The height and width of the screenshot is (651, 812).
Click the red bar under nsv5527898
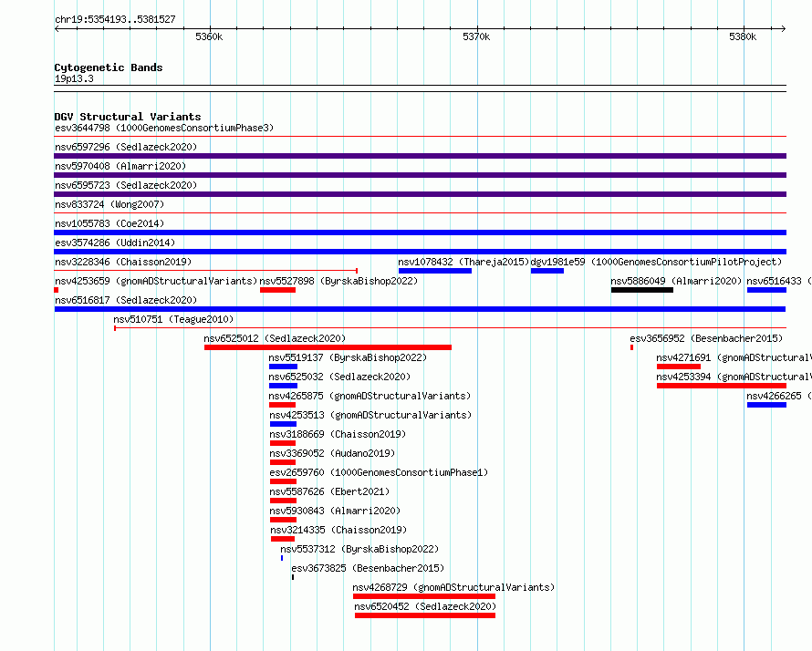(x=277, y=290)
